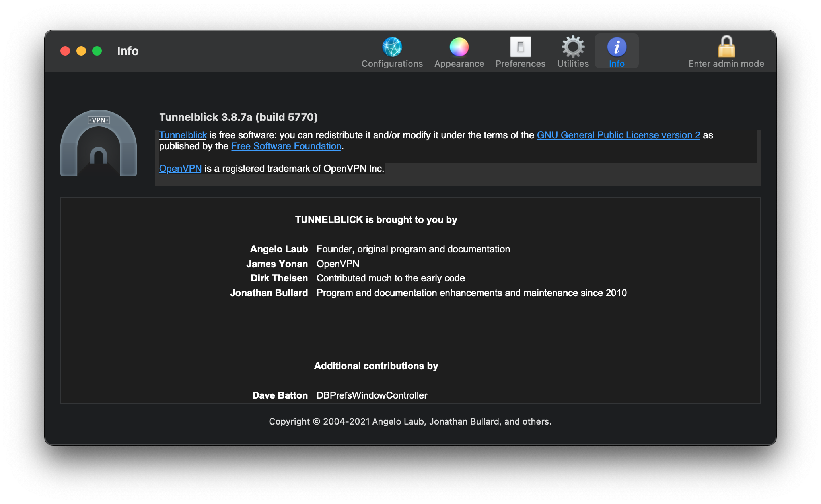
Task: Click the "TUNNELBLICK is brought to you by" heading
Action: click(x=376, y=220)
